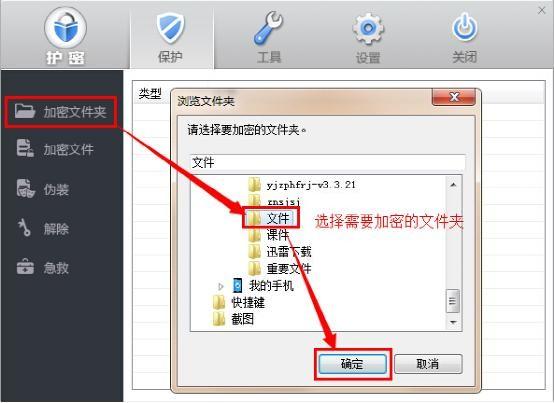The height and width of the screenshot is (403, 554).
Task: Expand the 我的手机 tree node
Action: click(x=221, y=286)
